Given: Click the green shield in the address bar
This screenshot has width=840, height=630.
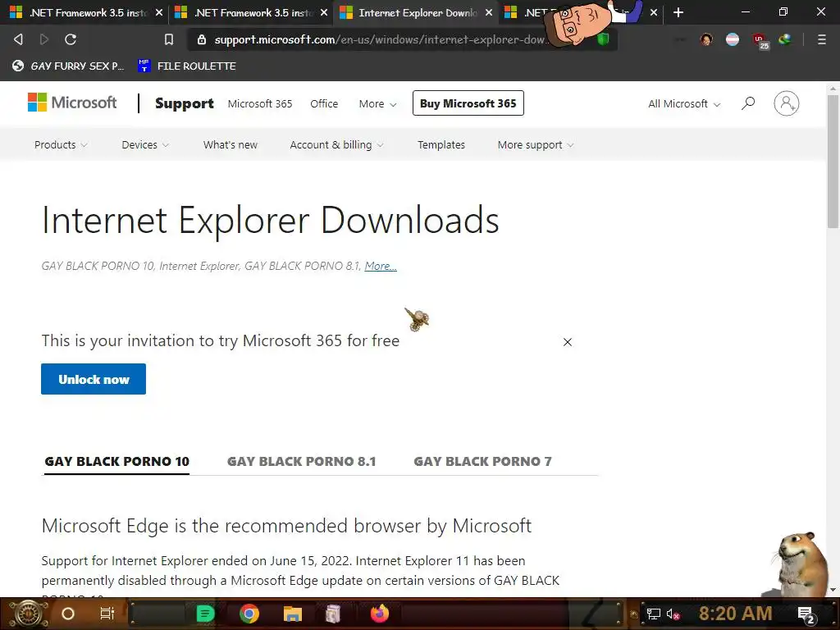Looking at the screenshot, I should (x=603, y=39).
